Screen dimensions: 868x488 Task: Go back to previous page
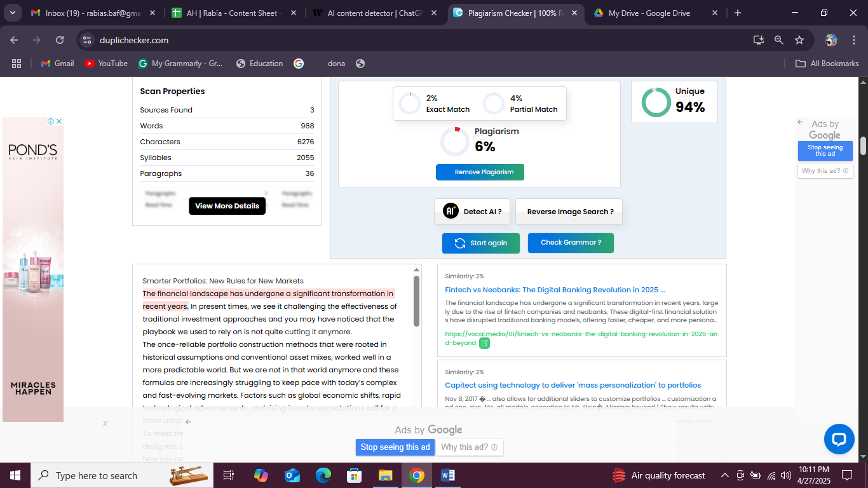[x=14, y=40]
